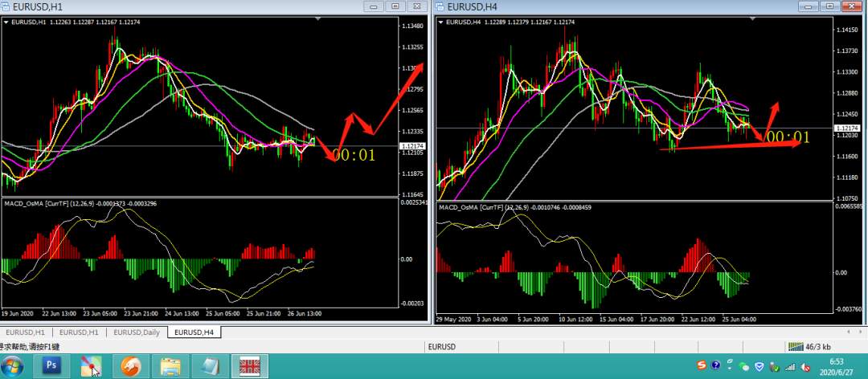Click the 19 Jun 2020 date label
The width and height of the screenshot is (868, 379).
18,313
